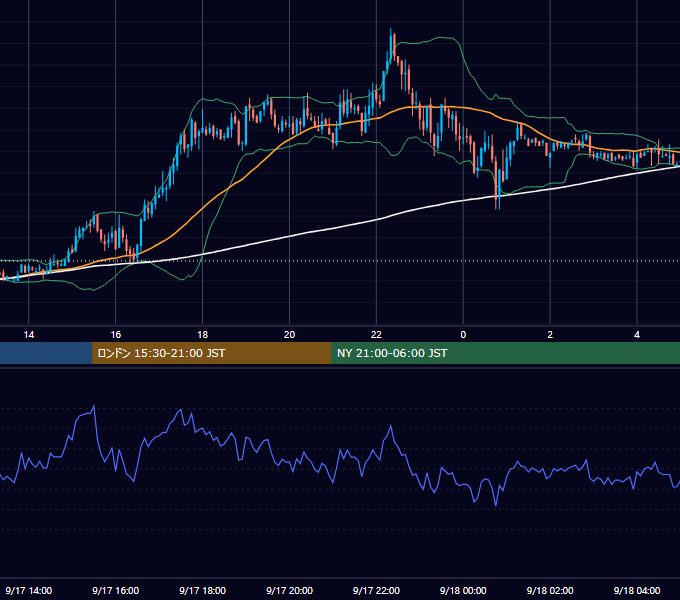
Task: Click the 0 hour axis label
Action: pyautogui.click(x=463, y=335)
